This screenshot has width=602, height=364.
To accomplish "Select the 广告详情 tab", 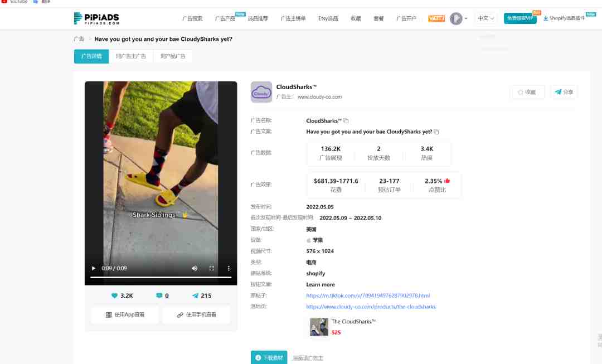I will click(x=91, y=56).
